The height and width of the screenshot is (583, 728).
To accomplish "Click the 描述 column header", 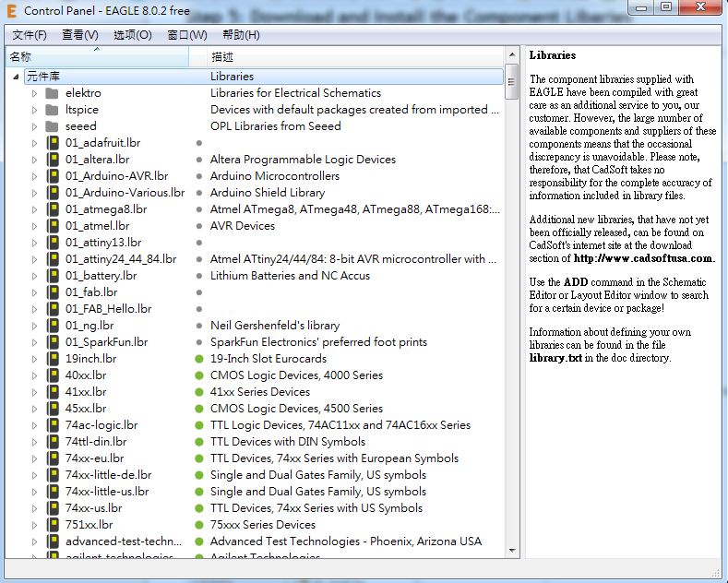I will pyautogui.click(x=355, y=57).
